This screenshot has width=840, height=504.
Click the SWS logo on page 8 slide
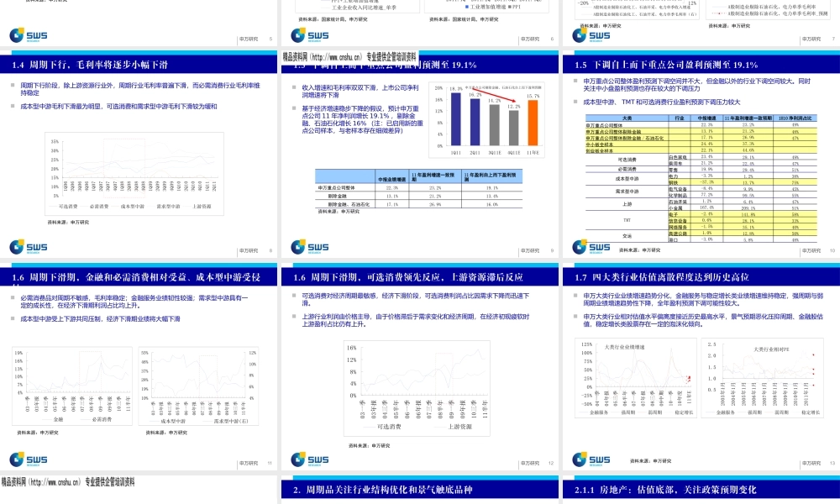[x=29, y=247]
